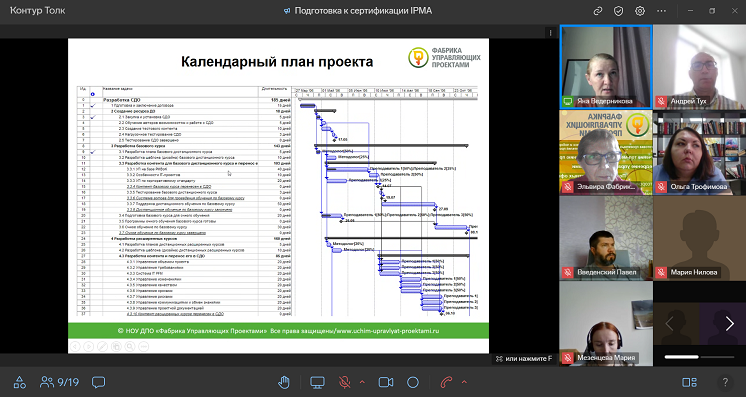
Task: Open the security shield settings
Action: tap(618, 11)
